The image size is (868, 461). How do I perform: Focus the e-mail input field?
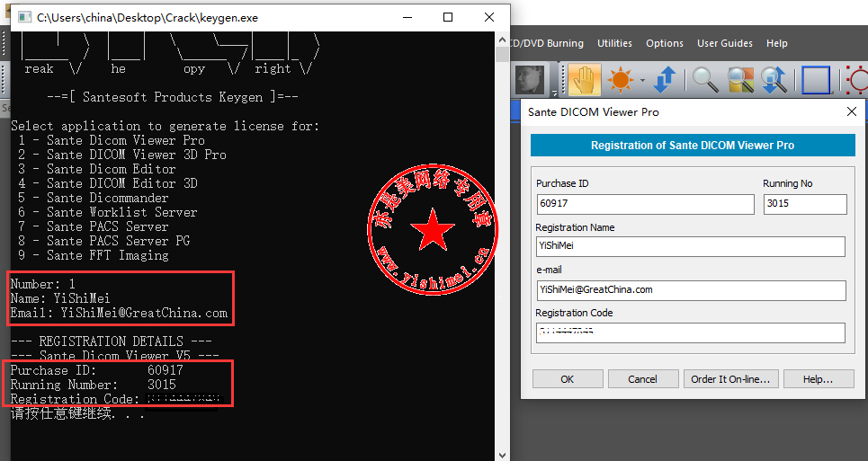[x=690, y=289]
